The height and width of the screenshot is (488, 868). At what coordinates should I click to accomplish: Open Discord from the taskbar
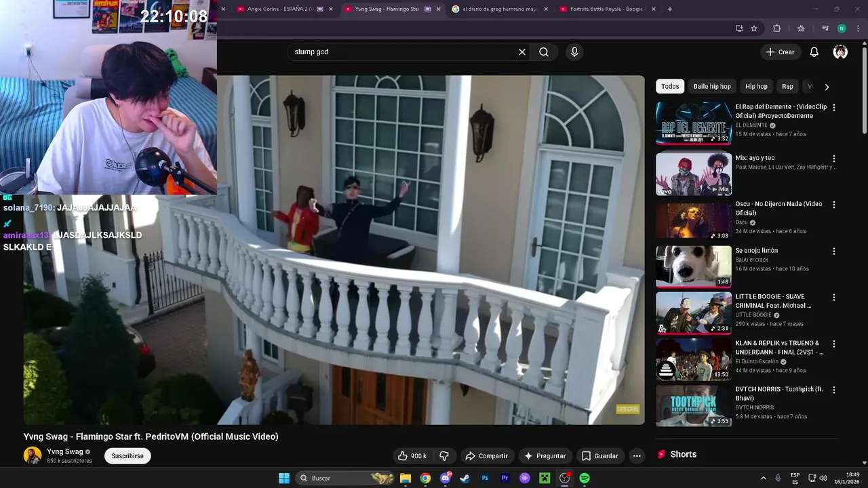click(445, 478)
